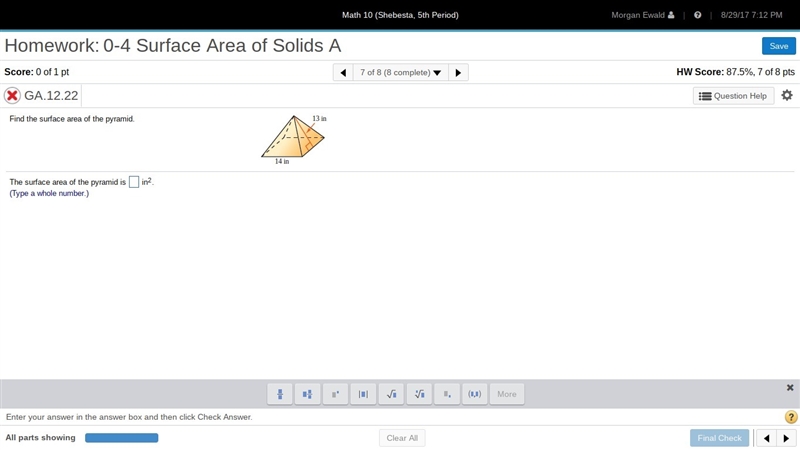The image size is (800, 450).
Task: Insert an exponent template
Action: coord(335,394)
